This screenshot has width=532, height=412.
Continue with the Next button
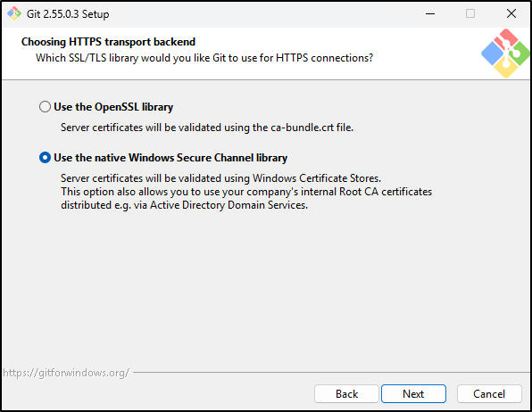413,393
